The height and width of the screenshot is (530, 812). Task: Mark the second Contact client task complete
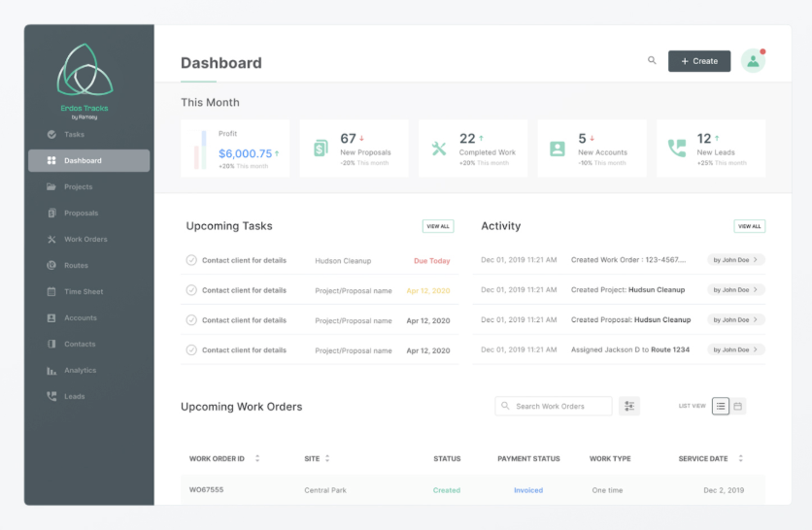click(191, 290)
